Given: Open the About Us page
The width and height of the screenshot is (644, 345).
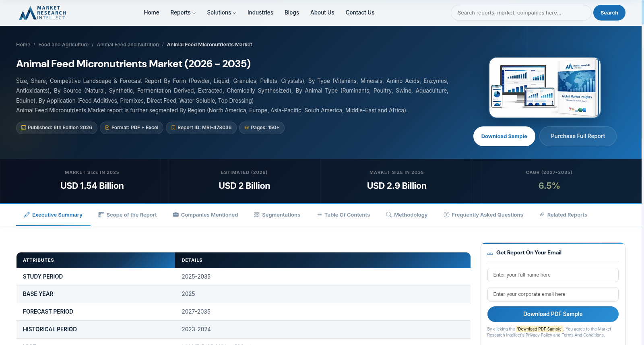Looking at the screenshot, I should click(322, 12).
